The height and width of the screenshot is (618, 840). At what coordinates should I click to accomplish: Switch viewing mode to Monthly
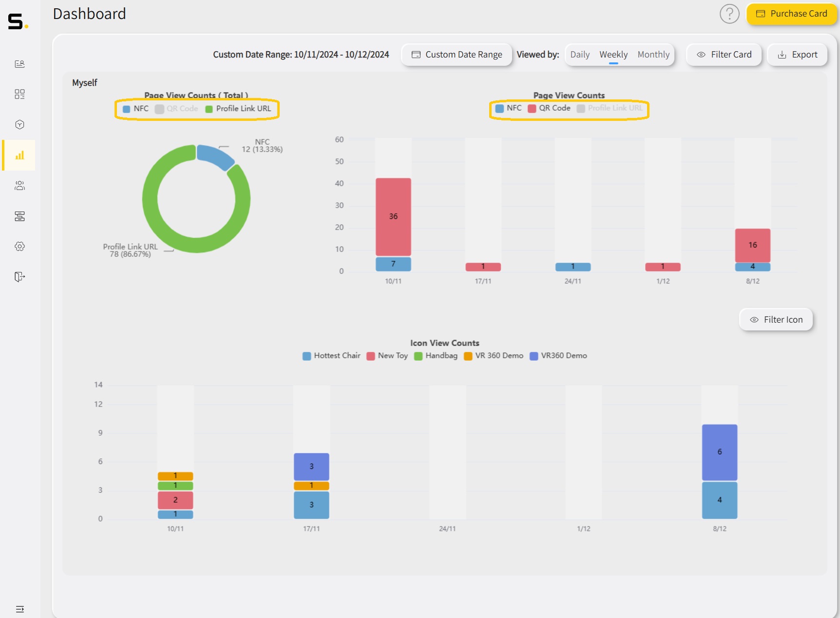point(653,54)
